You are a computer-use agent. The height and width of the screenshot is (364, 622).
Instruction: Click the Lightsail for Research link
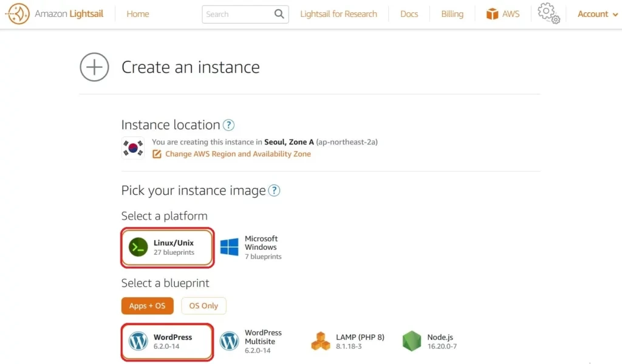pyautogui.click(x=338, y=13)
